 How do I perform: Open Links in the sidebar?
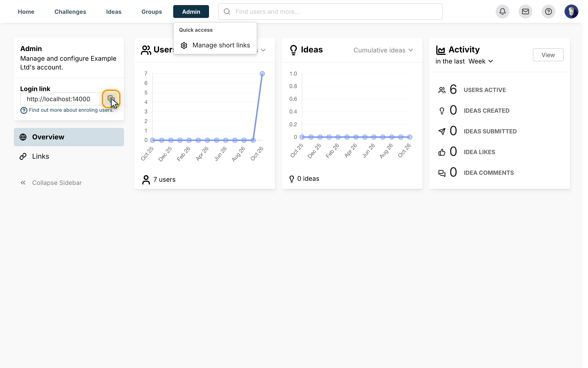pos(69,156)
